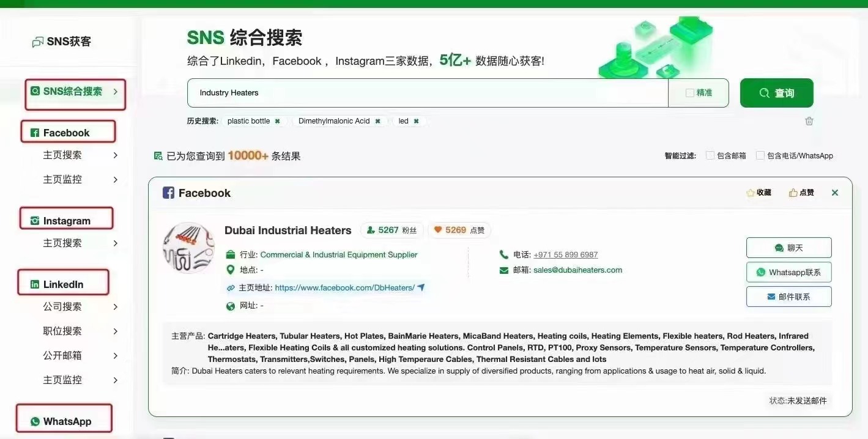868x439 pixels.
Task: Click the industry icon beside 行业
Action: coord(231,254)
